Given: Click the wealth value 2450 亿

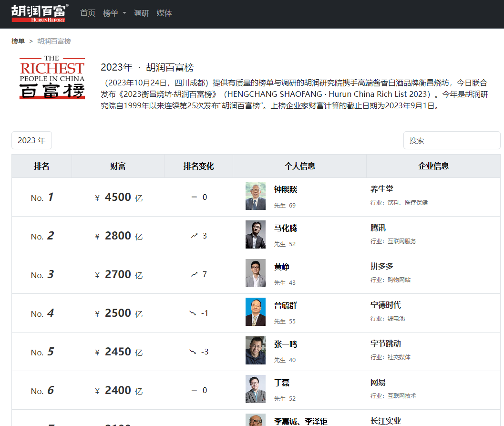Looking at the screenshot, I should click(119, 352).
